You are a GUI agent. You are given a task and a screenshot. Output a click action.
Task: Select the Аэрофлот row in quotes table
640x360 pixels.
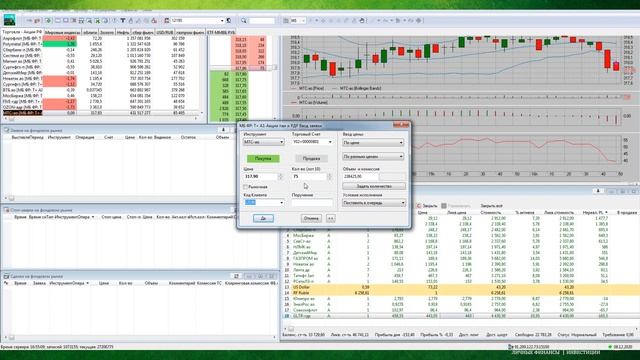pyautogui.click(x=100, y=38)
